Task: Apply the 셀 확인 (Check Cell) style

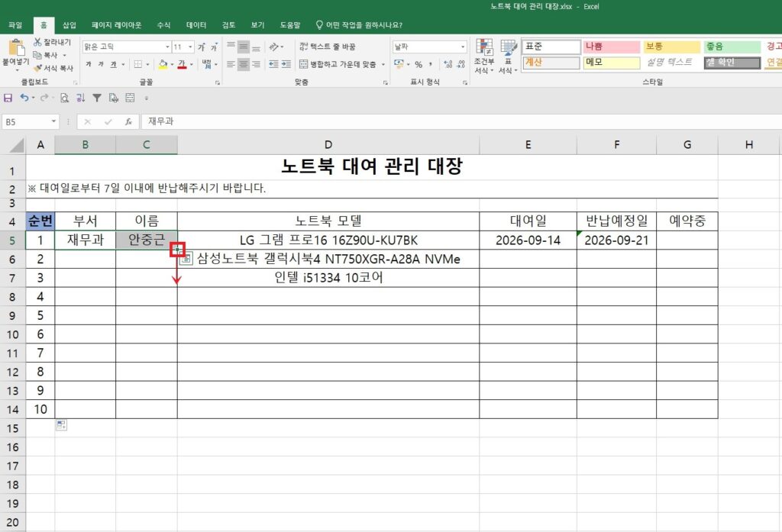Action: click(x=732, y=63)
